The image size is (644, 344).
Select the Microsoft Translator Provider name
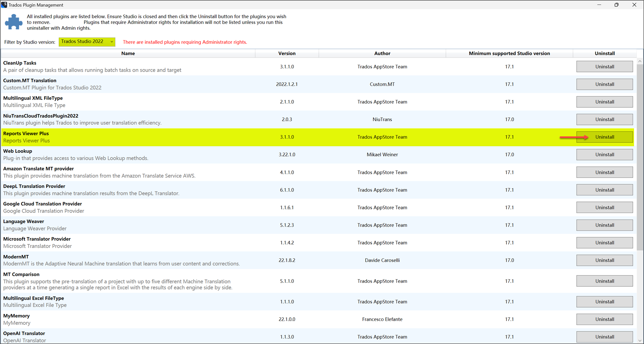(x=37, y=239)
